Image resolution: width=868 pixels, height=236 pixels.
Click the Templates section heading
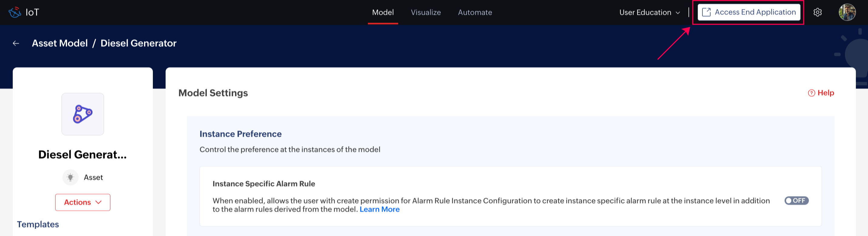pos(38,224)
